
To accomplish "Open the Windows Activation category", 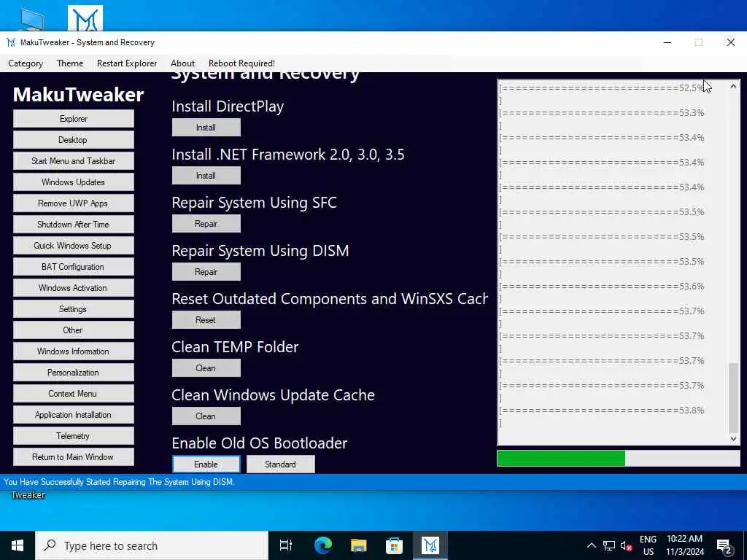I will [x=74, y=287].
